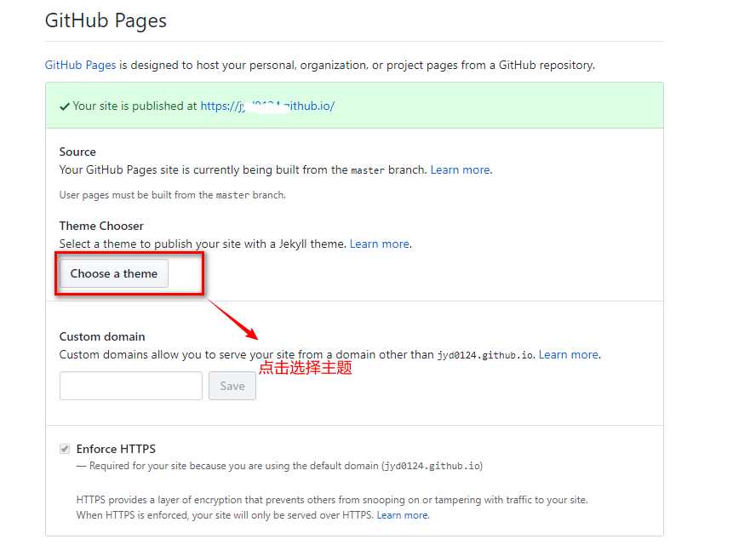
Task: Click 'Select a theme to publish' description
Action: click(x=203, y=244)
